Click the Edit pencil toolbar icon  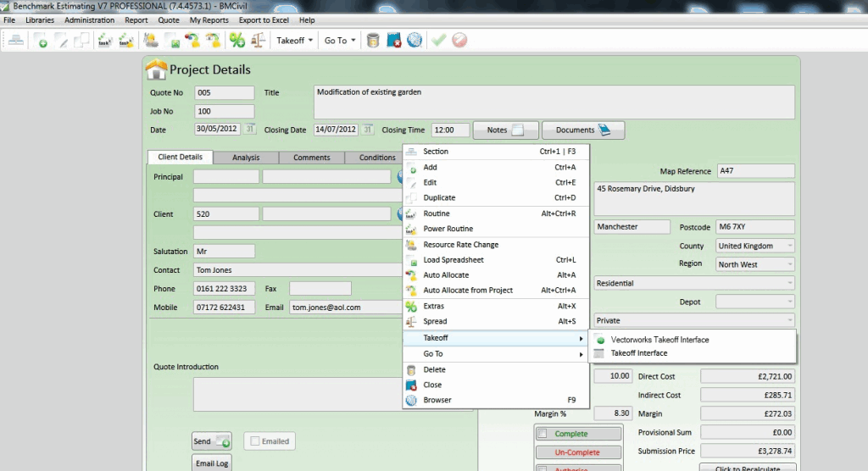[x=61, y=40]
